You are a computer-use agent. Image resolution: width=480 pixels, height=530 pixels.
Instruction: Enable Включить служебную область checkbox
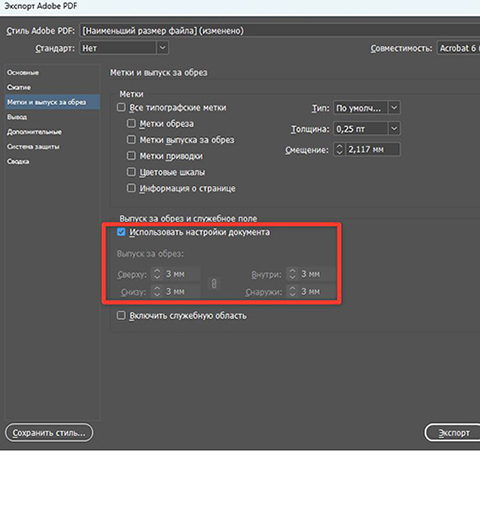(x=121, y=316)
